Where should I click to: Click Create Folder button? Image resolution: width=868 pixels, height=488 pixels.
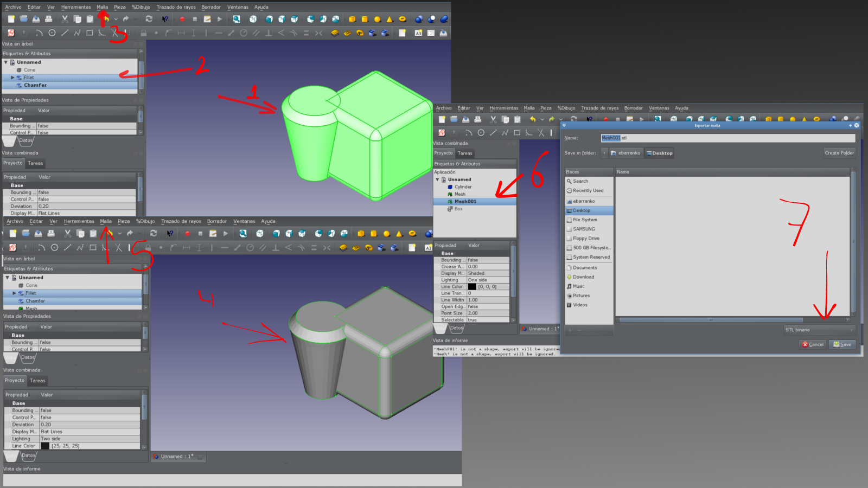pyautogui.click(x=839, y=153)
